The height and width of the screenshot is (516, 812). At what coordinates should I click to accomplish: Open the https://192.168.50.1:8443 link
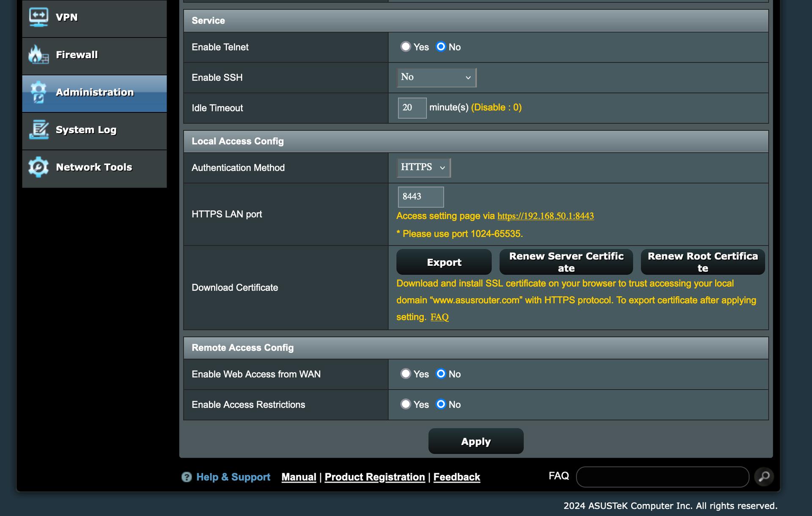pos(545,216)
